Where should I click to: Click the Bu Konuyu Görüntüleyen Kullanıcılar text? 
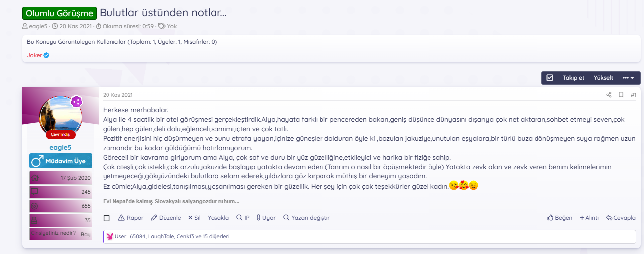point(122,42)
